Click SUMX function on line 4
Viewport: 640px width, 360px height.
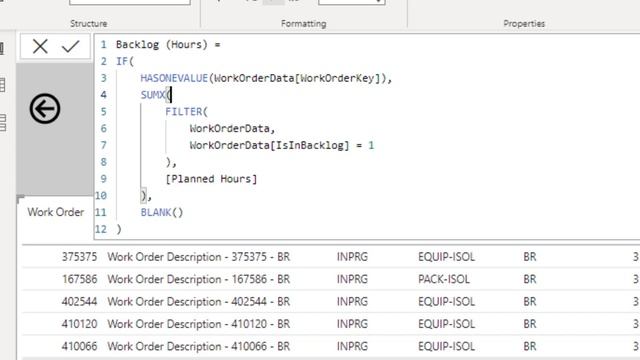(153, 95)
